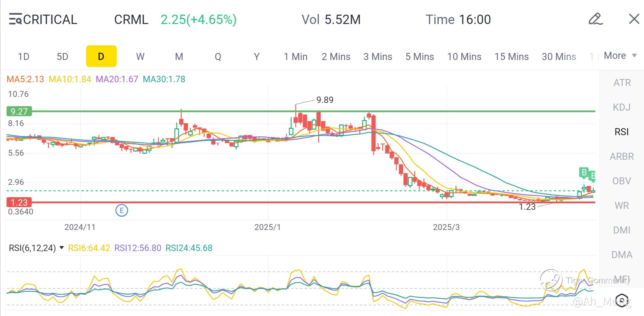The width and height of the screenshot is (644, 316).
Task: Switch to the weekly W timeframe
Action: tap(140, 56)
